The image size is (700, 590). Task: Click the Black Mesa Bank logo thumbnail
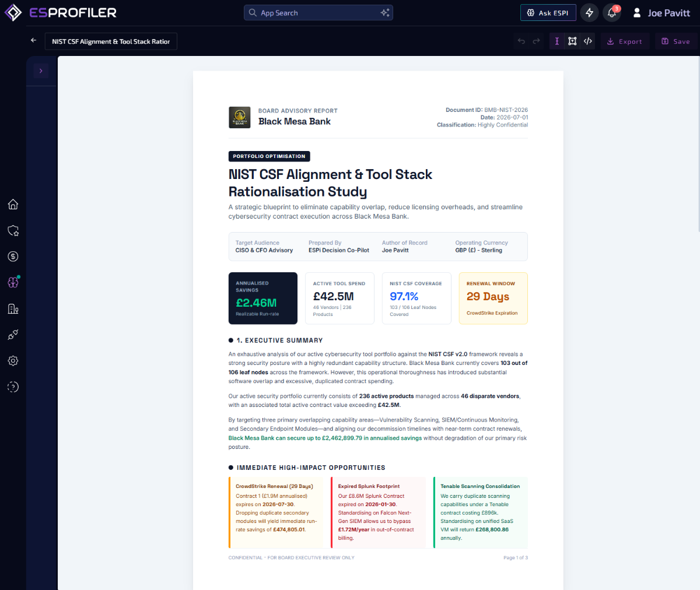click(x=240, y=117)
